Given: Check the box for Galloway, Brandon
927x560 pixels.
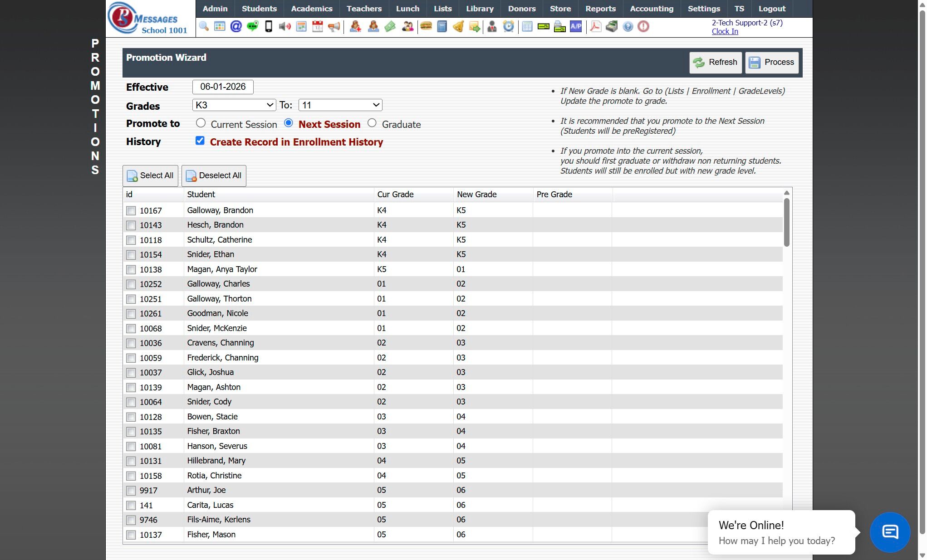Looking at the screenshot, I should click(x=131, y=211).
